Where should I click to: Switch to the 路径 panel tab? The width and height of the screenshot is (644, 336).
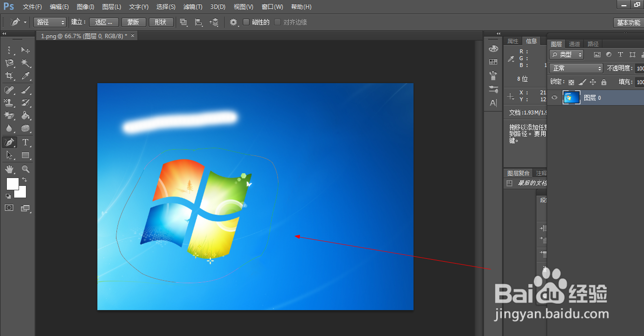(x=593, y=44)
